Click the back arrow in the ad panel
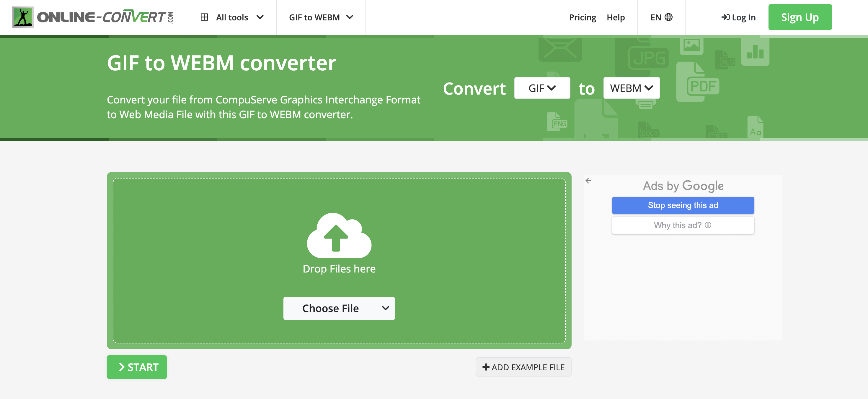 [x=588, y=181]
